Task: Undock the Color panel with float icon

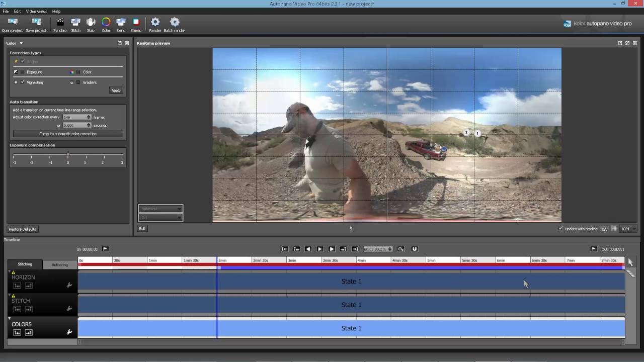Action: [x=120, y=43]
